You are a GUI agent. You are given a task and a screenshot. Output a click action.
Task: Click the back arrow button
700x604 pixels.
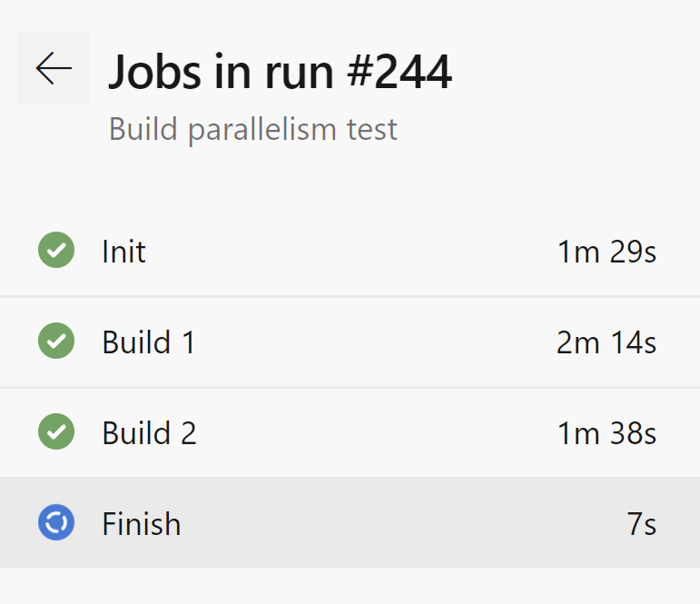pyautogui.click(x=54, y=68)
